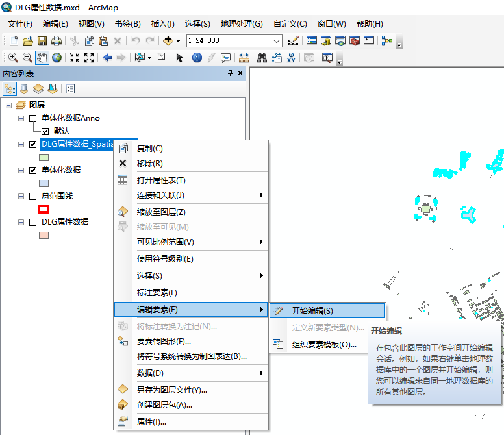Screen dimensions: 504x435
Task: Collapse the DLG属性数据_Spatial layer node
Action: pos(21,144)
